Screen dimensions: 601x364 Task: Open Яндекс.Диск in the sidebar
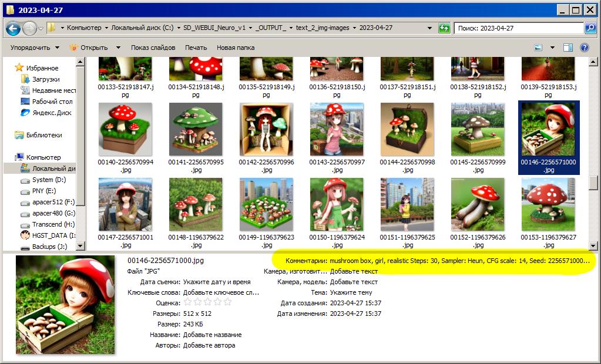[x=51, y=113]
